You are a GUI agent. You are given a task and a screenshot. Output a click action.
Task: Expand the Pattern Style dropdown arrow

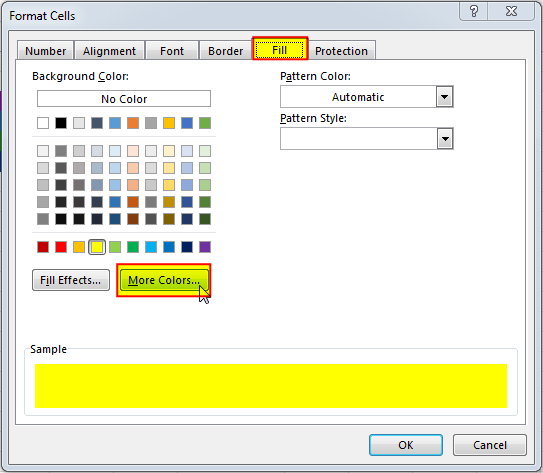[x=445, y=139]
